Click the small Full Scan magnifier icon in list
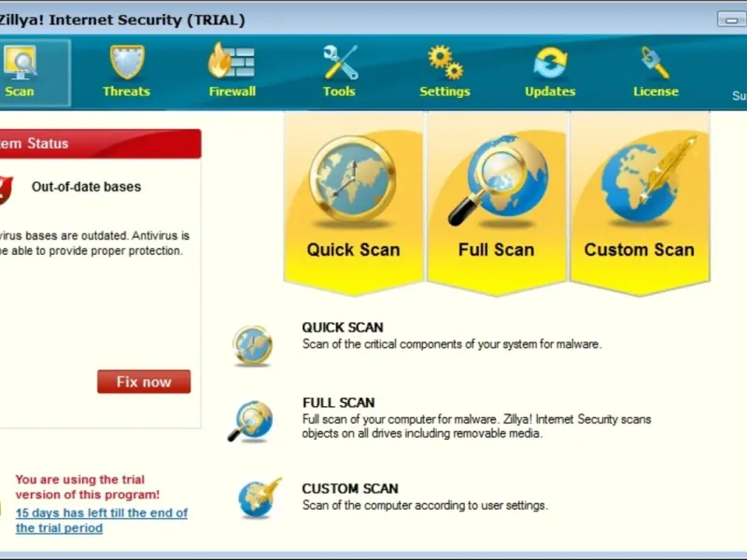The height and width of the screenshot is (560, 747). (x=250, y=422)
